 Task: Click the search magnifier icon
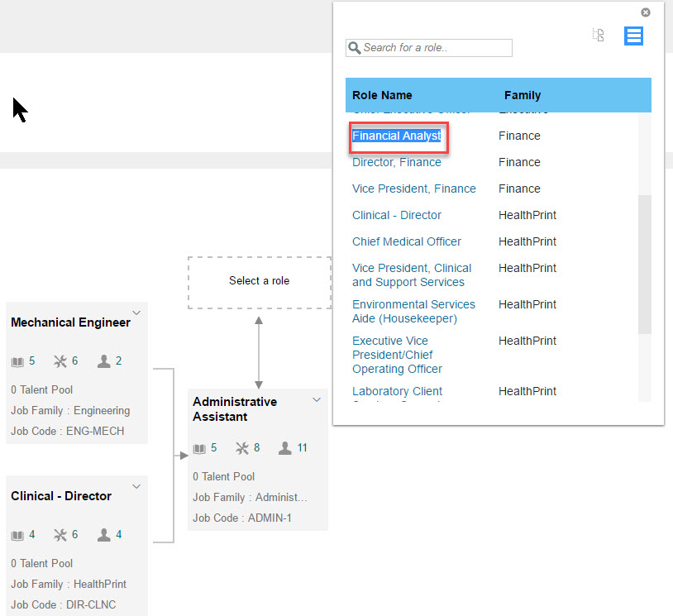[x=354, y=48]
